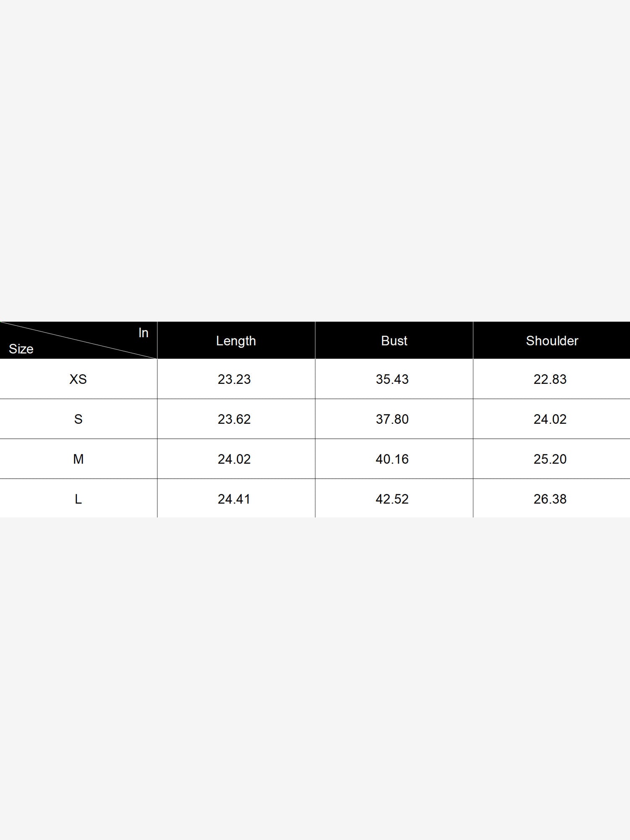Click the M shoulder value 25.20

pos(550,459)
